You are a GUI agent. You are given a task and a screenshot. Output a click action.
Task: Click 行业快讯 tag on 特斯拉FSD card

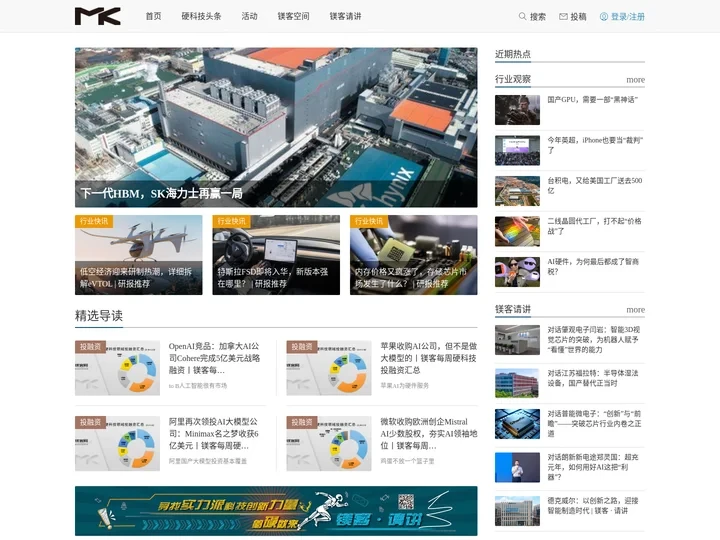(x=231, y=221)
